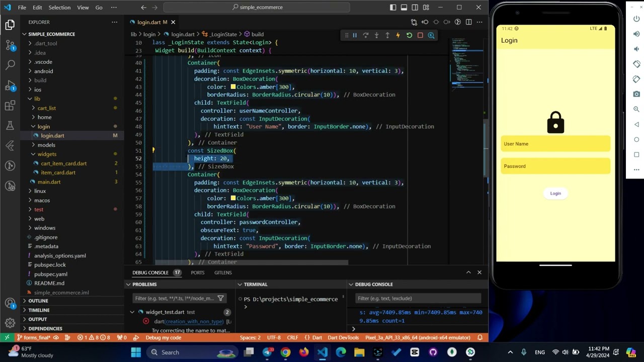Image resolution: width=644 pixels, height=362 pixels.
Task: Open the Testing flask view
Action: (x=10, y=125)
